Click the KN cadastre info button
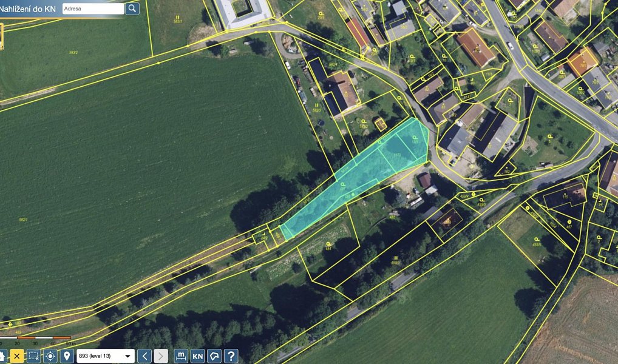The height and width of the screenshot is (364, 618). 198,356
